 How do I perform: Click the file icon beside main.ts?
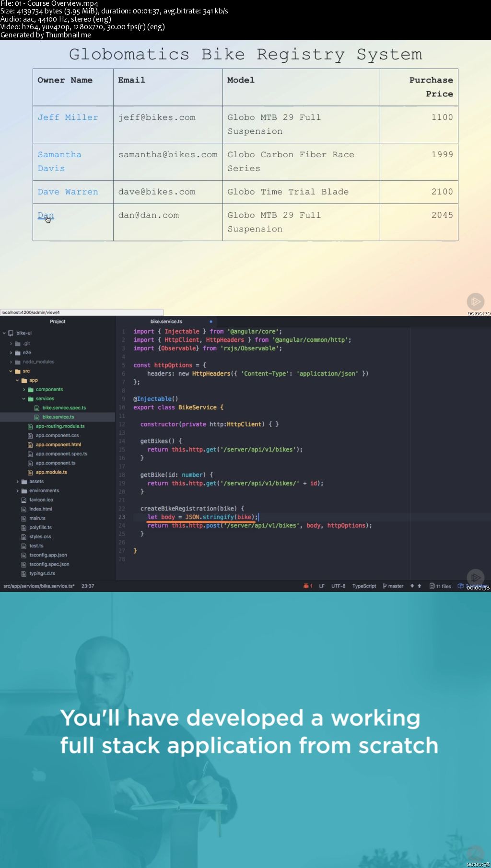(24, 518)
